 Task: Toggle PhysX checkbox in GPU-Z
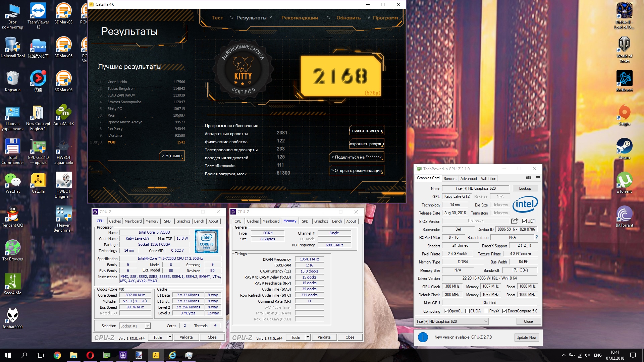[x=486, y=311]
